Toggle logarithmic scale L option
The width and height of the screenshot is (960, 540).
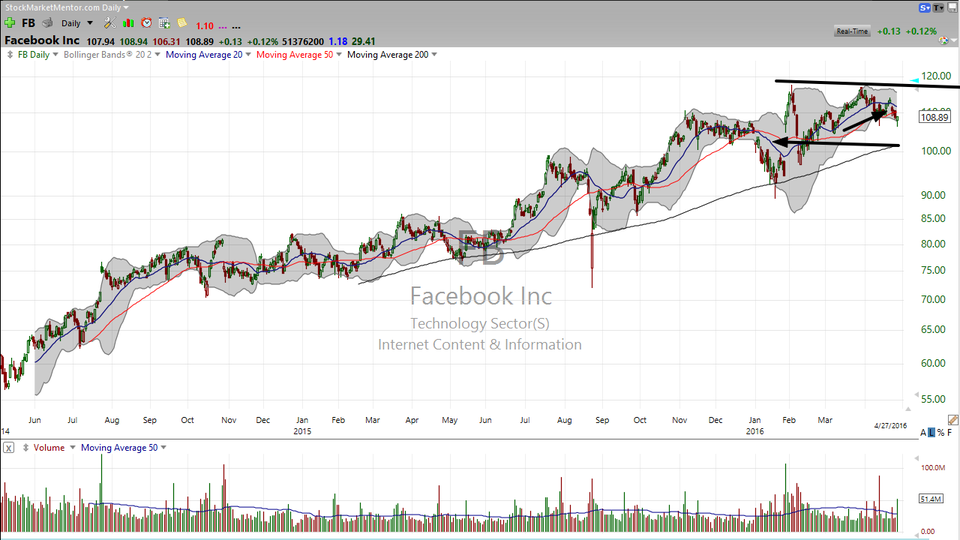[x=932, y=433]
